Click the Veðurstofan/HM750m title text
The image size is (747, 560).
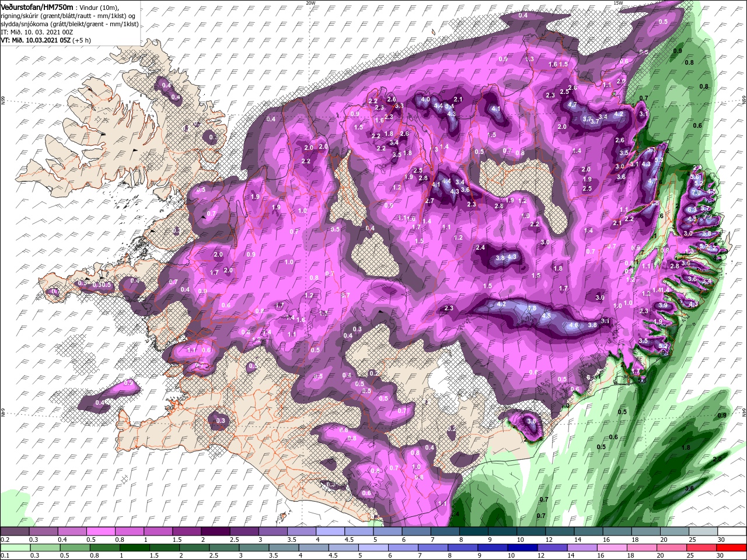(37, 6)
